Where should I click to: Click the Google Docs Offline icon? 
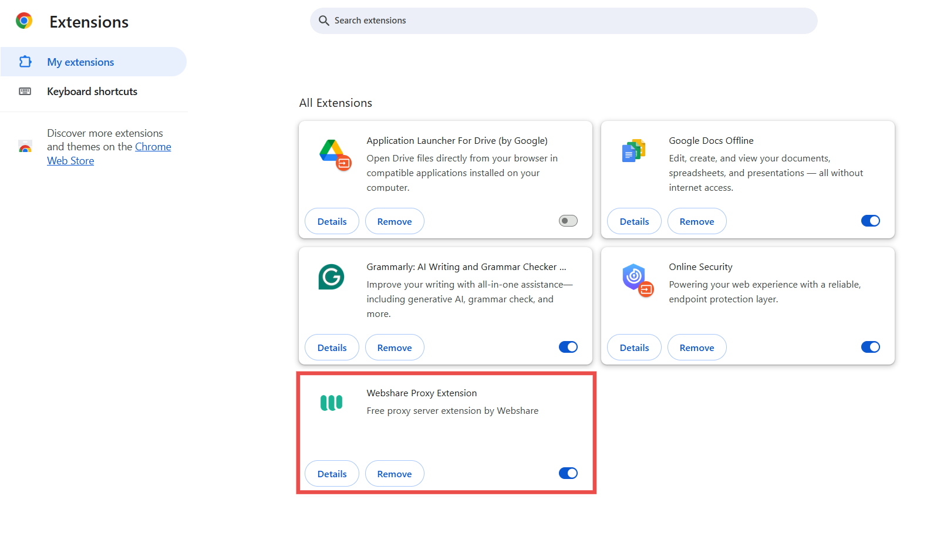(634, 151)
